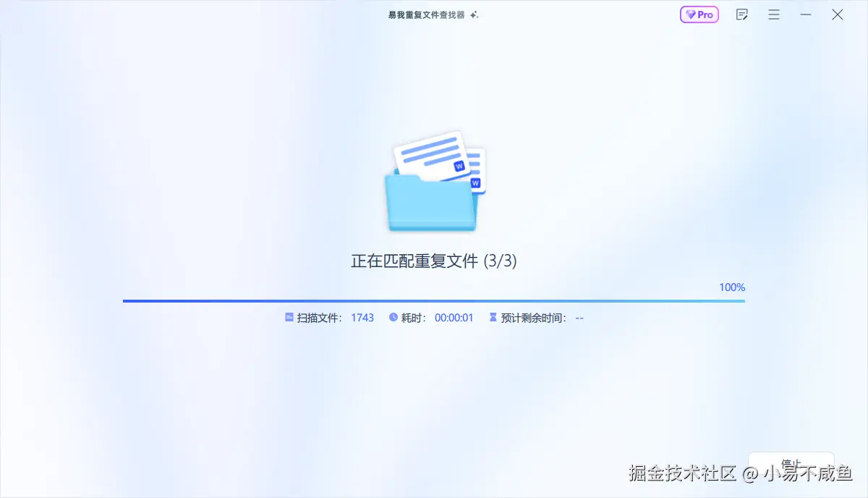Click the Pro upgrade badge
868x498 pixels.
click(x=699, y=14)
